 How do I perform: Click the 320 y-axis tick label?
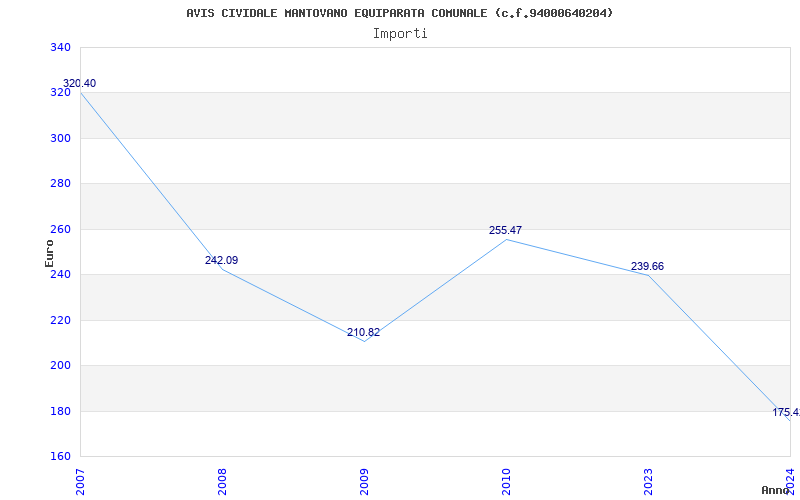[x=60, y=93]
